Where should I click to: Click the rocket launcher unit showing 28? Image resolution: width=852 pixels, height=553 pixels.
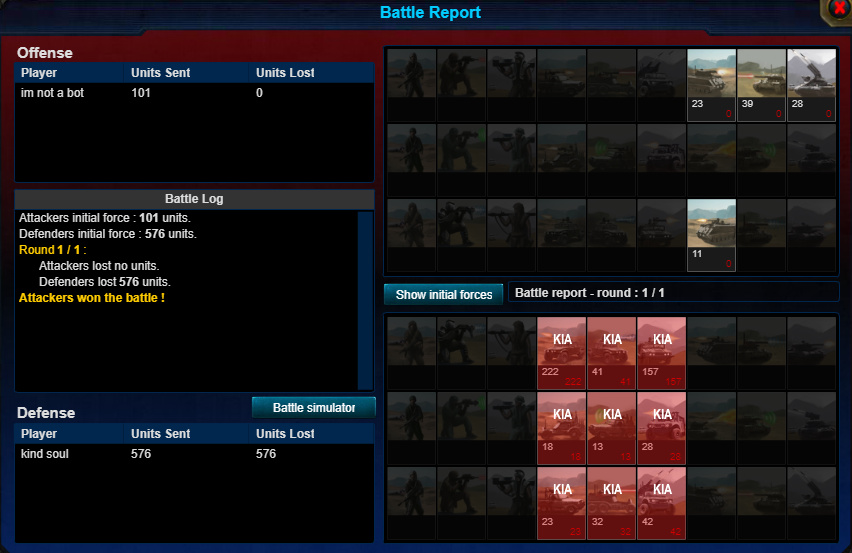click(x=811, y=85)
